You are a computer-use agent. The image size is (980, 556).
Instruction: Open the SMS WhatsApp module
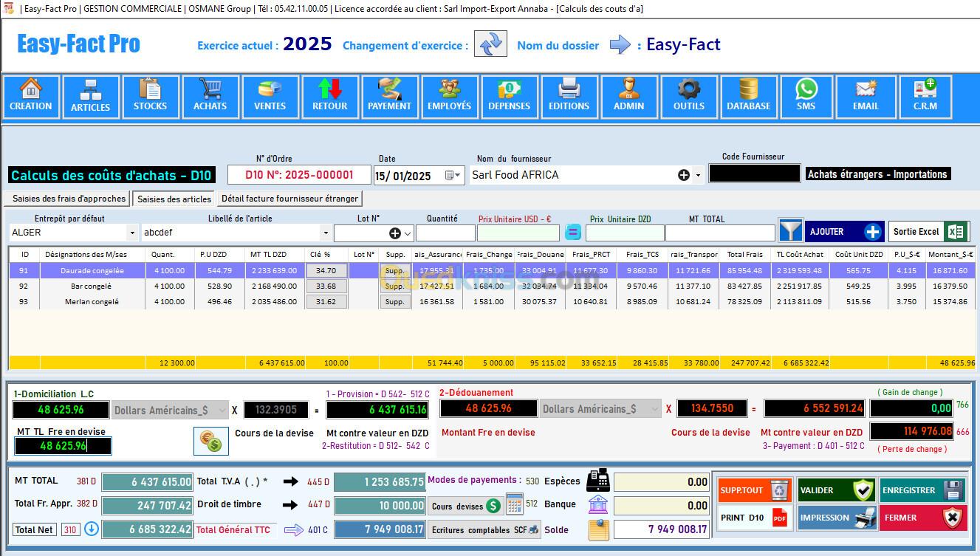[x=806, y=97]
